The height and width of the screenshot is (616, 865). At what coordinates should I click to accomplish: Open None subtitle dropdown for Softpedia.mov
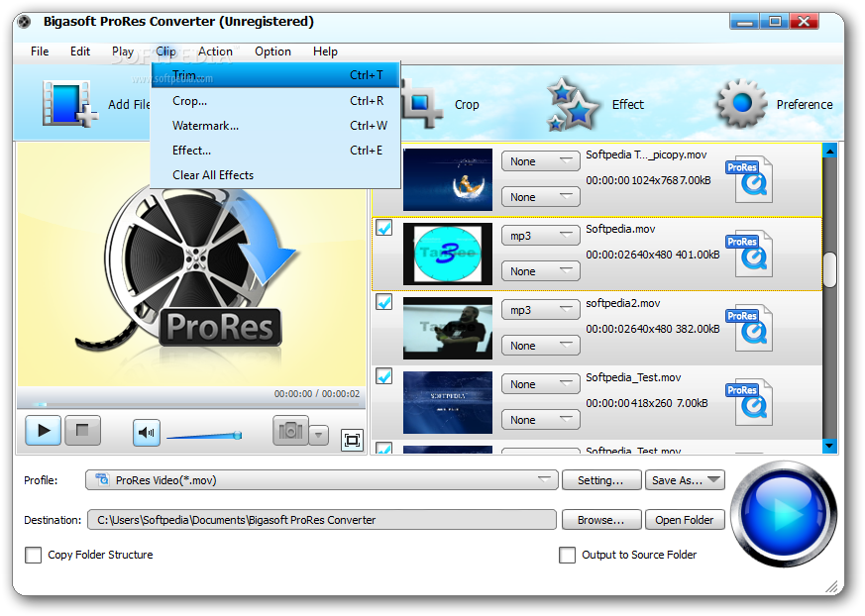coord(541,271)
